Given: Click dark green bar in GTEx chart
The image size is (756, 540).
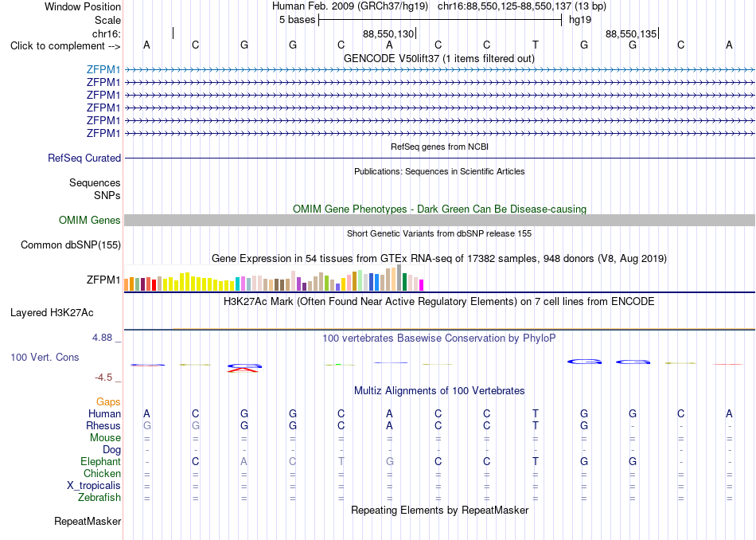Looking at the screenshot, I should (x=404, y=282).
